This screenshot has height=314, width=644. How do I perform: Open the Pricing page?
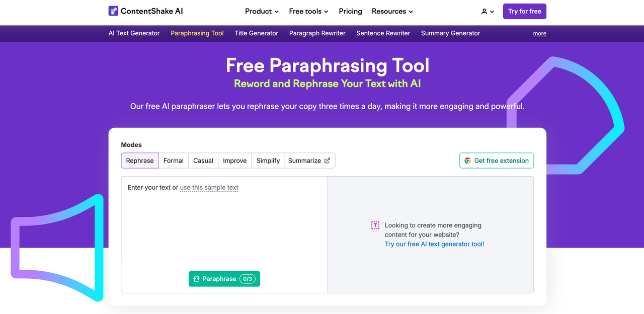[350, 11]
